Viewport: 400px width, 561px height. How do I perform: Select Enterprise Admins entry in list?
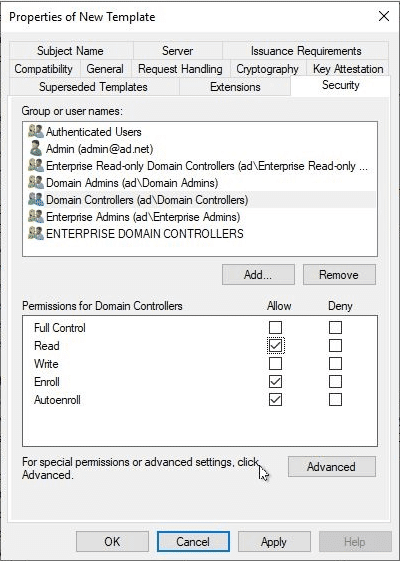point(200,217)
